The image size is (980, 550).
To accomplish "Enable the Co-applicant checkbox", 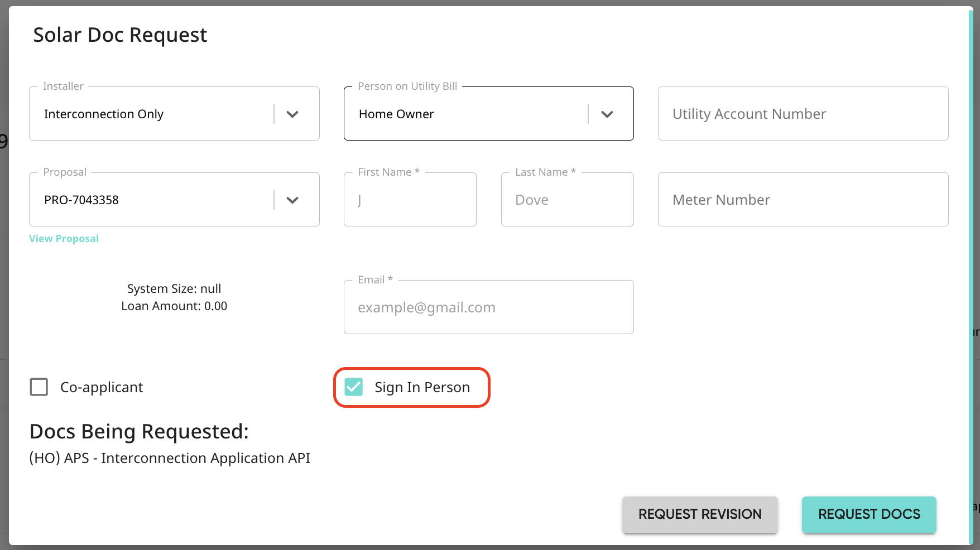I will [x=39, y=387].
